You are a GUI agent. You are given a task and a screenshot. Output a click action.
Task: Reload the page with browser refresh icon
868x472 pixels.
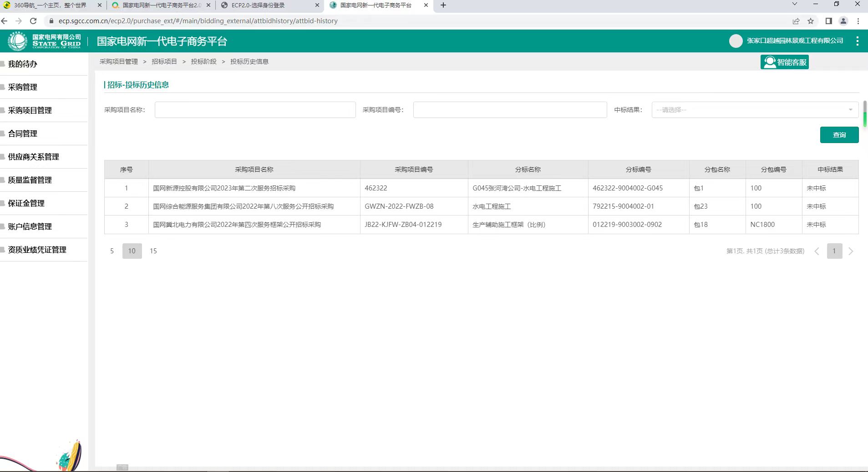[x=33, y=21]
